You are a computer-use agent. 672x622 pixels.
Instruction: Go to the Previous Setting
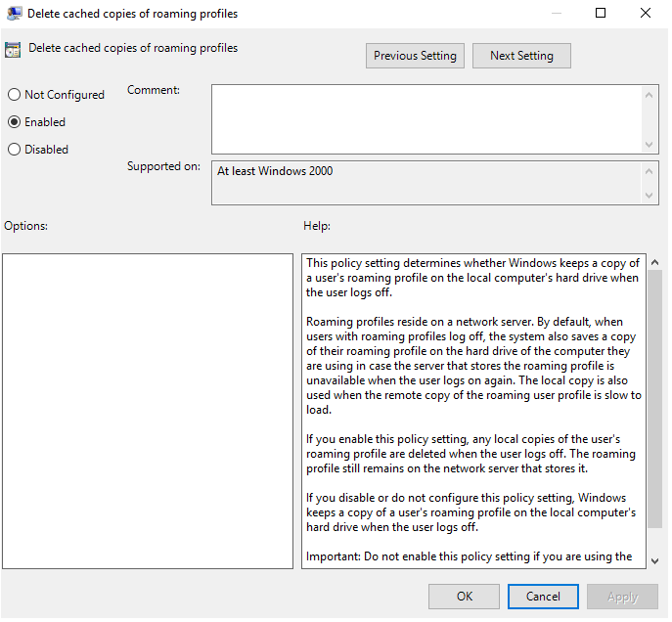click(x=415, y=56)
